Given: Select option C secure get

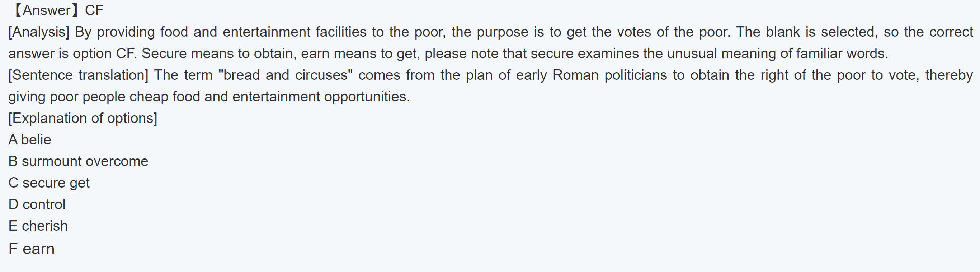Looking at the screenshot, I should [49, 183].
